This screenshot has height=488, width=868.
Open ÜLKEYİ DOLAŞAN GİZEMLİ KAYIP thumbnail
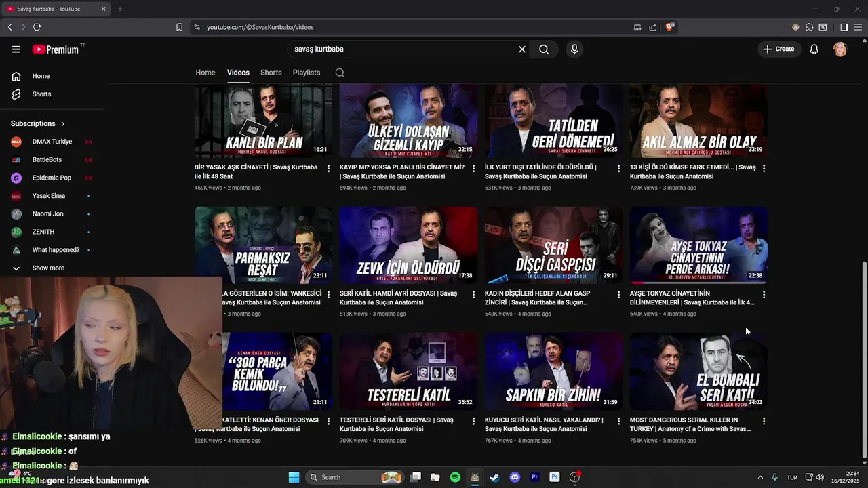pyautogui.click(x=409, y=121)
